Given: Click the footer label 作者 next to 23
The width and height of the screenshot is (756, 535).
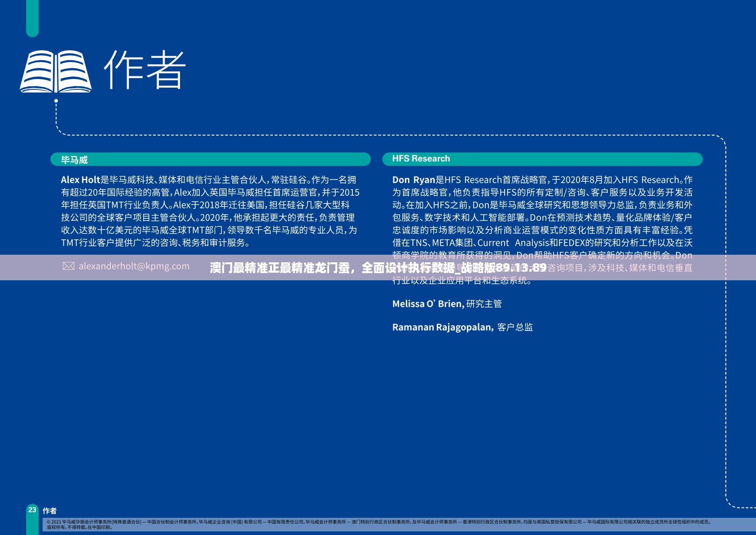Looking at the screenshot, I should click(x=49, y=511).
